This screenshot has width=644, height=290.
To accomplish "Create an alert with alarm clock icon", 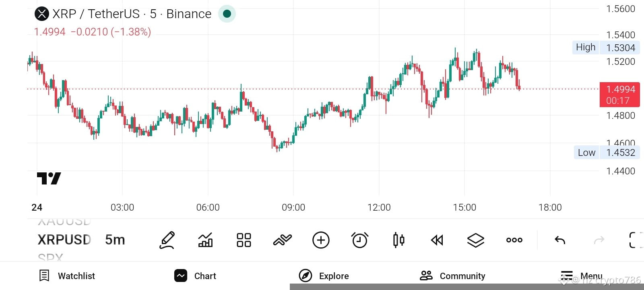I will [x=359, y=240].
